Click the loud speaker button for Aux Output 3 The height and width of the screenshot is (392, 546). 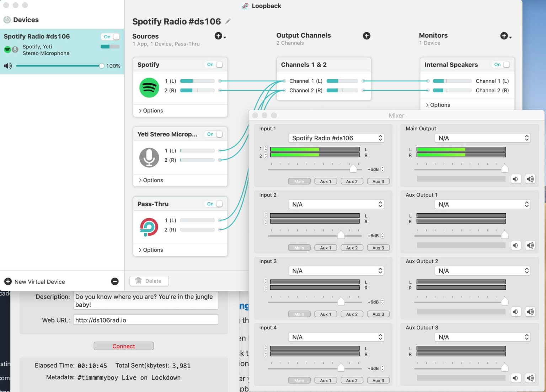(530, 378)
